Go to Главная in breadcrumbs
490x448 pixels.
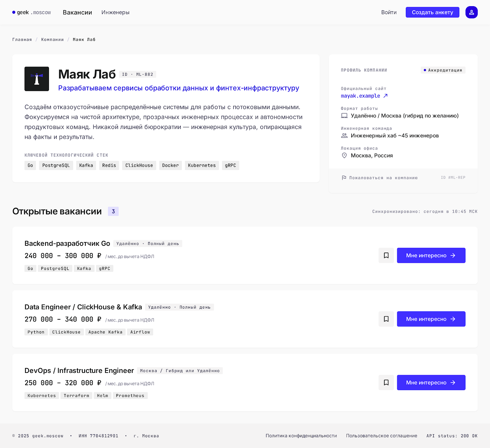click(x=22, y=40)
